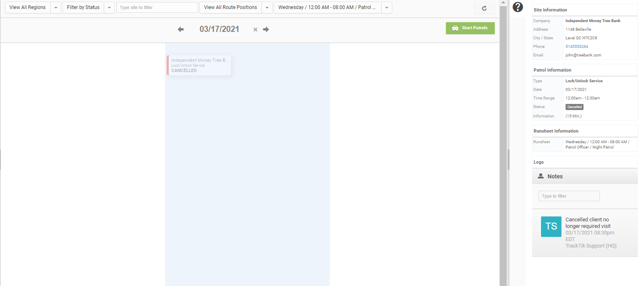Click the Type site to filter field
644x286 pixels.
click(157, 8)
